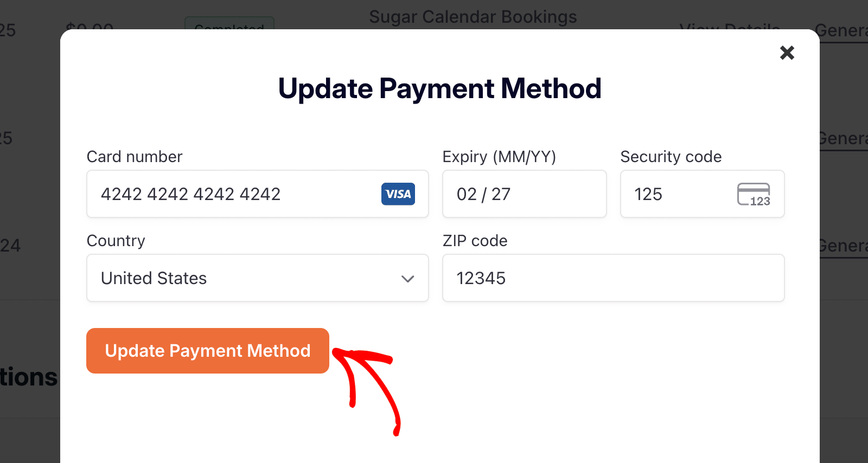Click the ZIP code field showing 12345
This screenshot has height=463, width=868.
pos(613,278)
